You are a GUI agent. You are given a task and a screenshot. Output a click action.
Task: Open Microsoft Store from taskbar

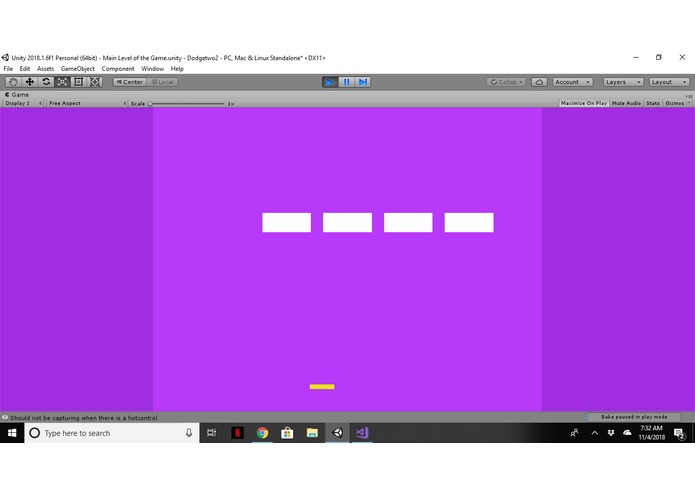[287, 433]
